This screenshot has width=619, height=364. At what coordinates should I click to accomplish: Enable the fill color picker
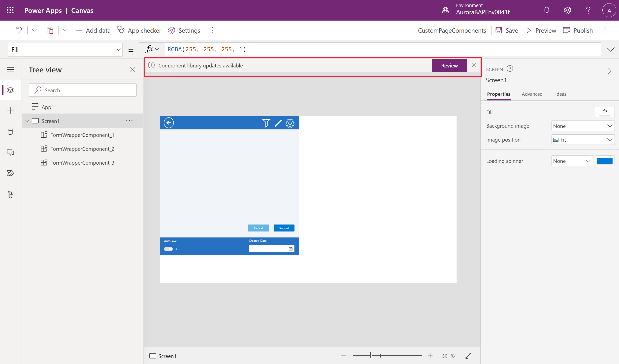[x=604, y=112]
